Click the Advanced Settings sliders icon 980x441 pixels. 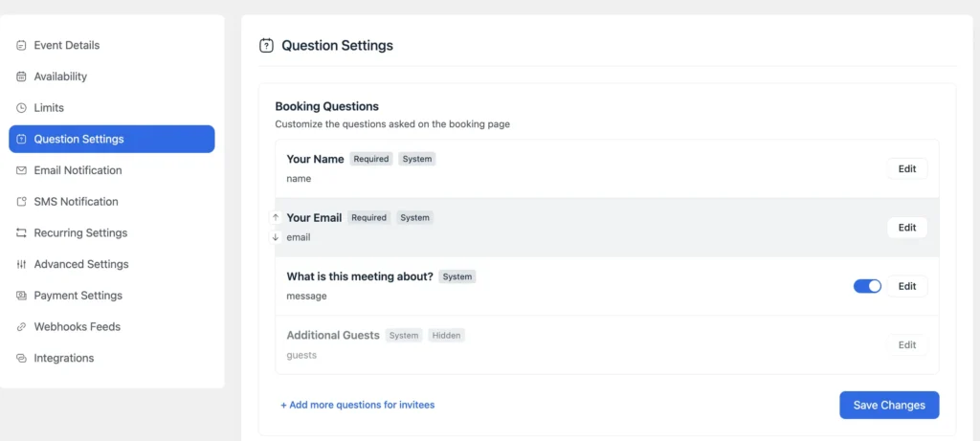tap(21, 264)
